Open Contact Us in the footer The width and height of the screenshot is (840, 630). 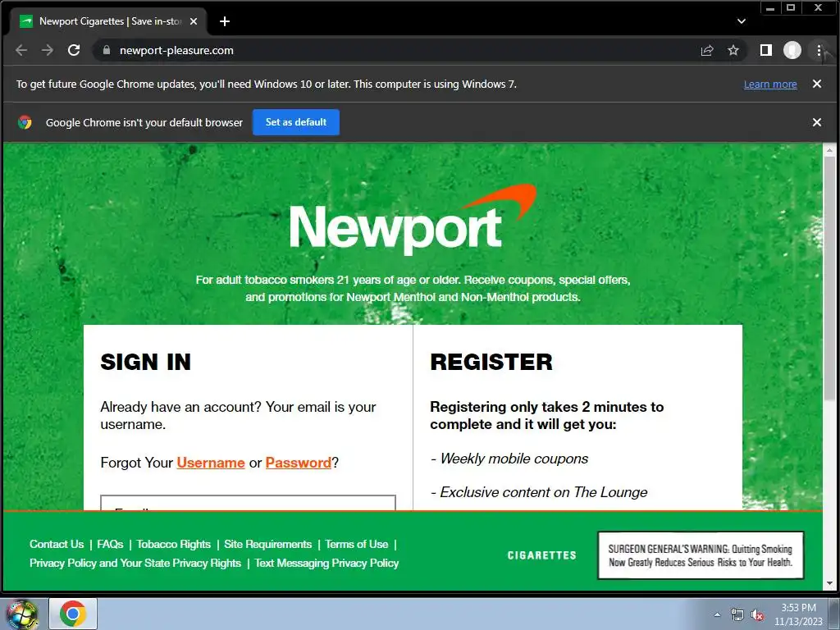57,545
